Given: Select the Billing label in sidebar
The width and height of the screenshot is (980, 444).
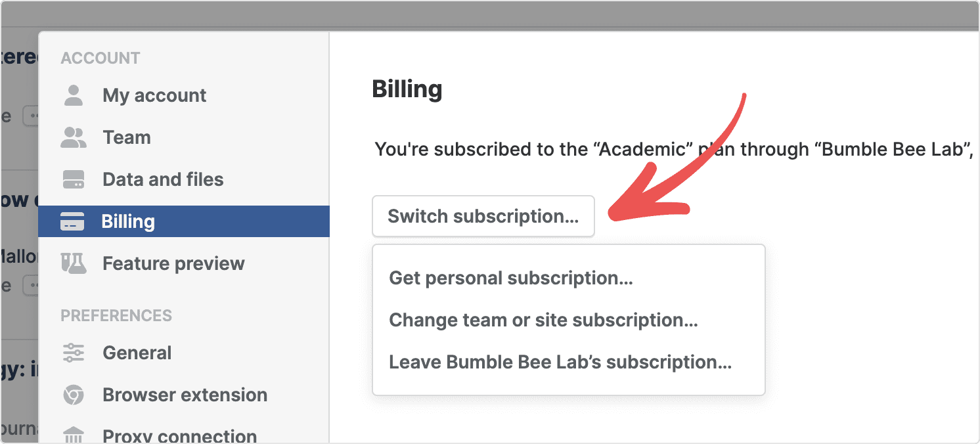Looking at the screenshot, I should (128, 221).
